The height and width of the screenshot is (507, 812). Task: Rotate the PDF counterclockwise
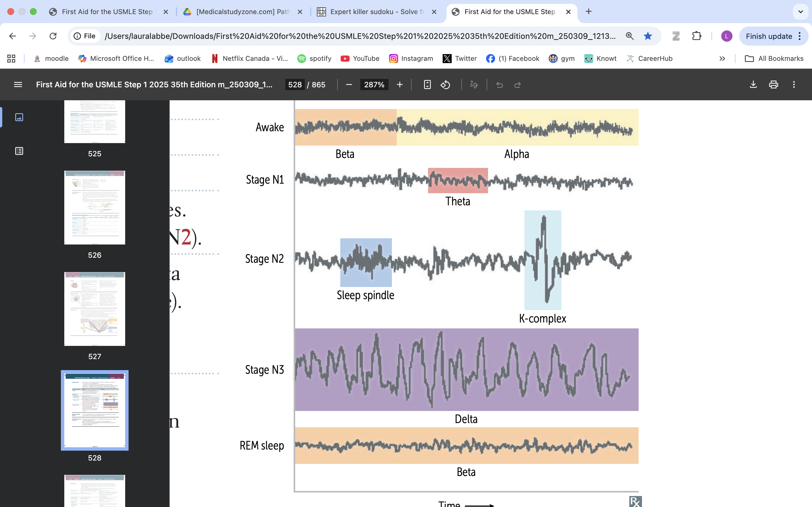click(445, 85)
